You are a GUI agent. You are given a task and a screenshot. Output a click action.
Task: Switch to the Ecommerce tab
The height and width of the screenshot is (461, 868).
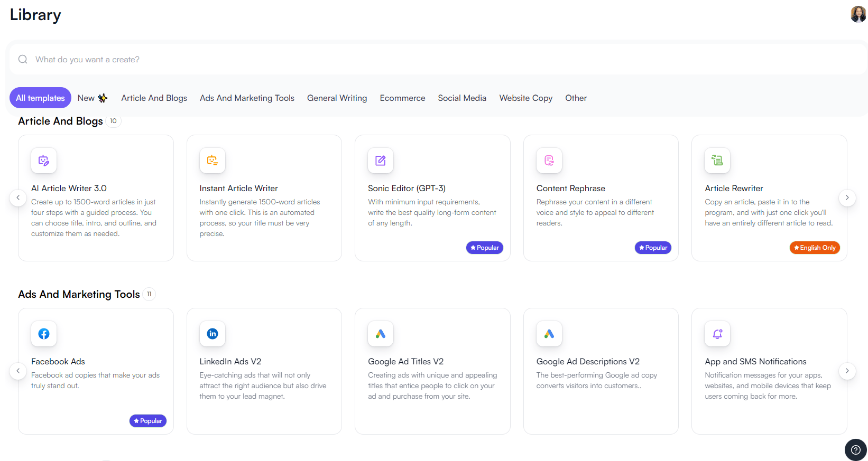(402, 98)
